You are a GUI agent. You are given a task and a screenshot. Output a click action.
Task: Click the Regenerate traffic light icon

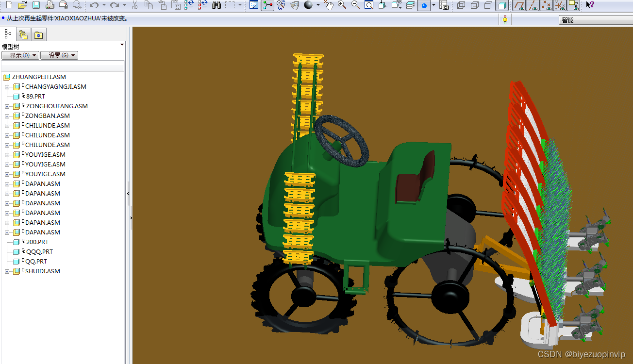click(505, 20)
